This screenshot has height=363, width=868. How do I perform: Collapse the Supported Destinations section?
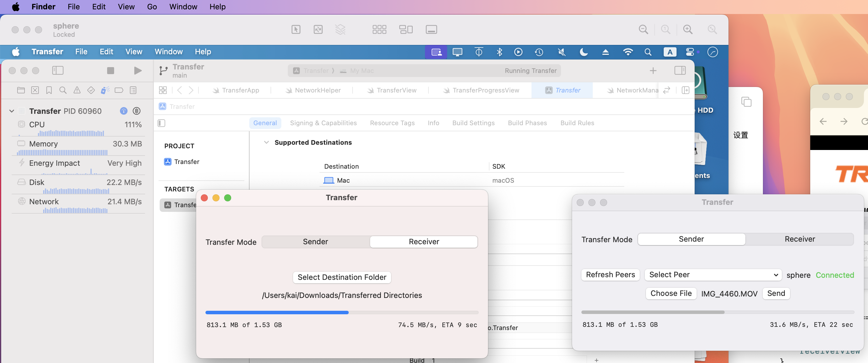pos(266,142)
